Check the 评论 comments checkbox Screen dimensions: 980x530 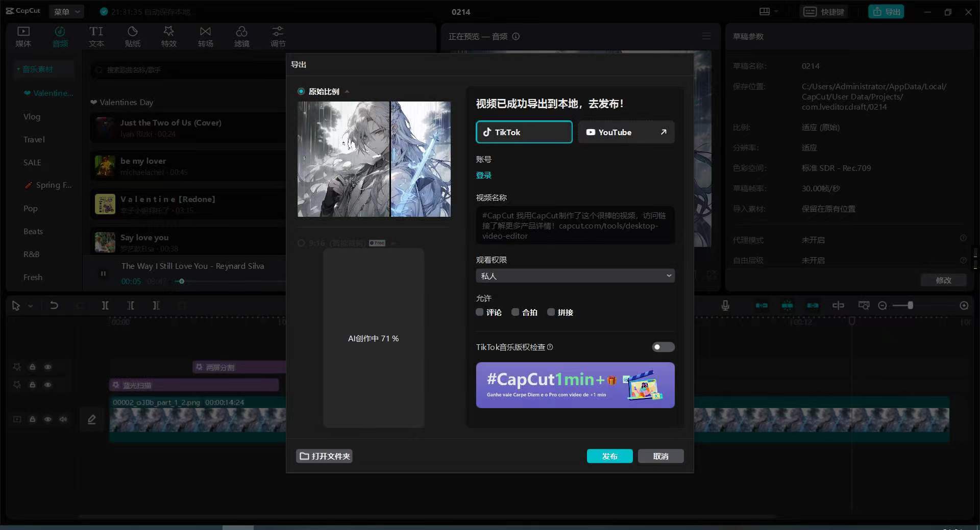[479, 312]
